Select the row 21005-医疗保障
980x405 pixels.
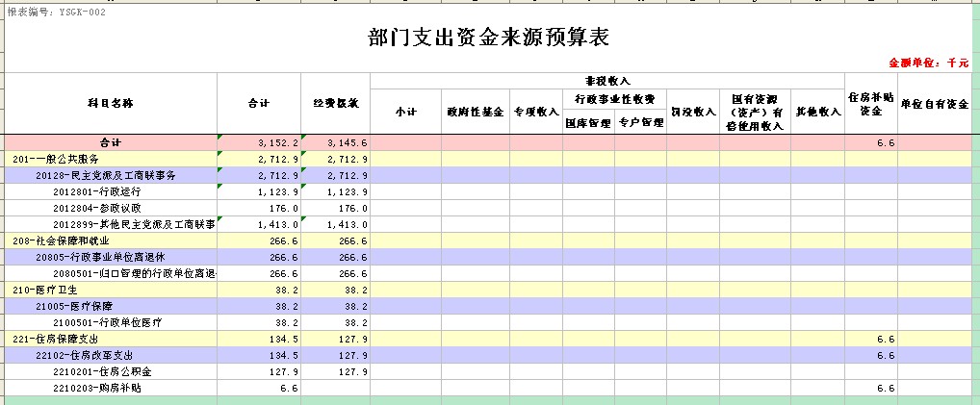point(490,306)
